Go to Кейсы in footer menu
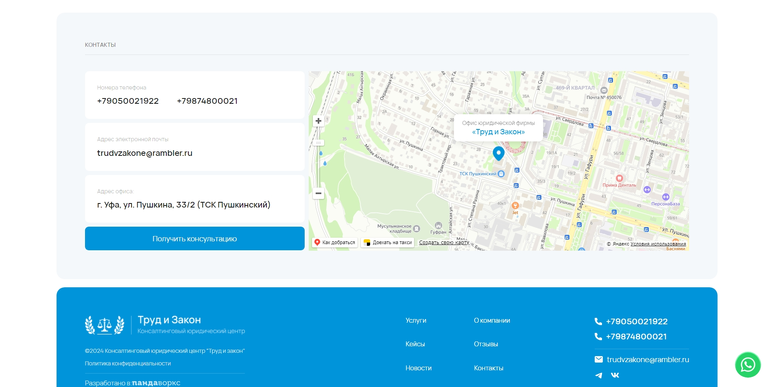Image resolution: width=770 pixels, height=387 pixels. coord(415,344)
